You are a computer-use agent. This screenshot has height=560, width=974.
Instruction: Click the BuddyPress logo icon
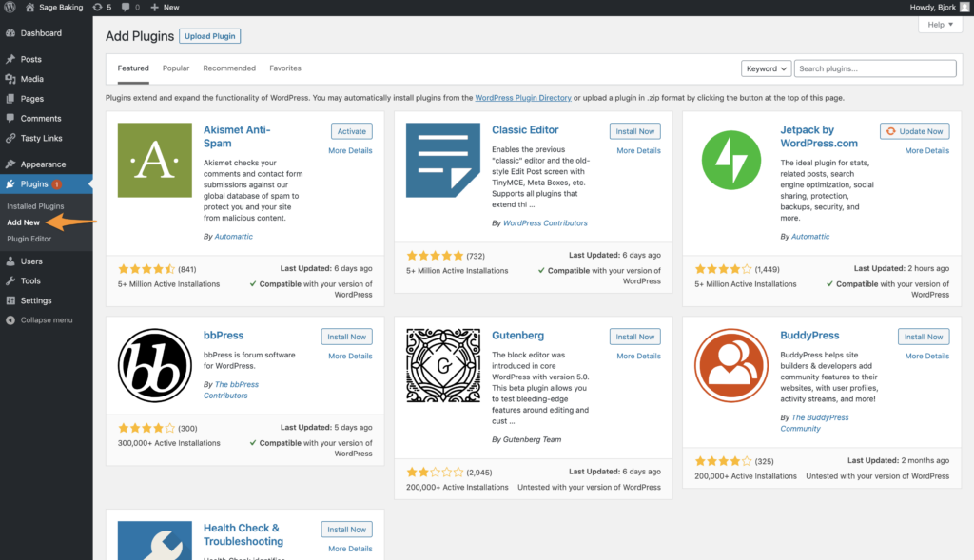731,366
